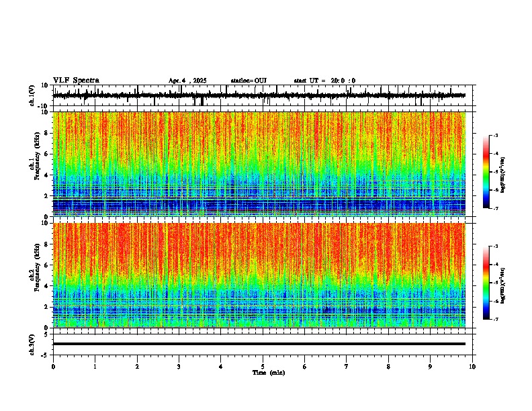Click the time axis tick label 9
The width and height of the screenshot is (532, 411).
tap(430, 367)
